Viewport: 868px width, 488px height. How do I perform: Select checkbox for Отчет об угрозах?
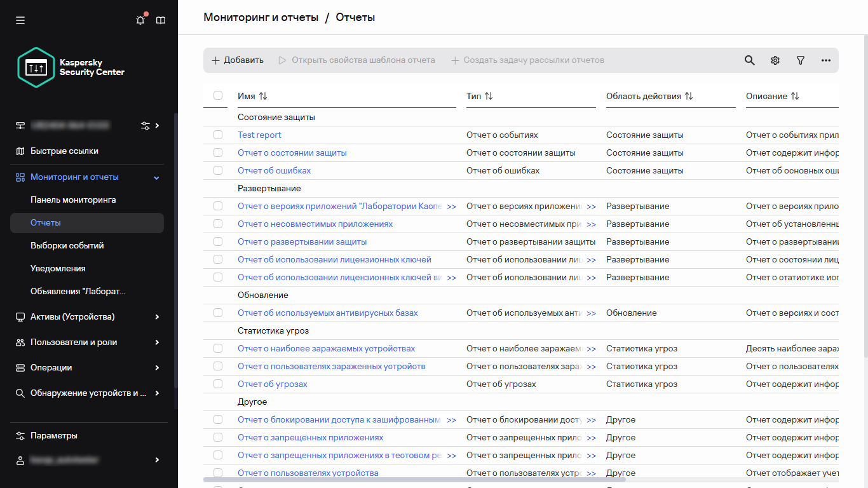coord(218,384)
